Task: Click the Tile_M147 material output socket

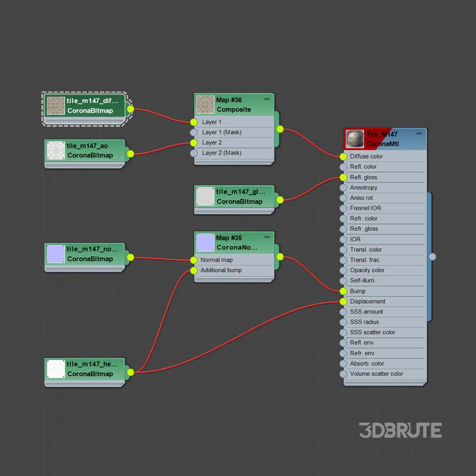Action: [x=432, y=257]
